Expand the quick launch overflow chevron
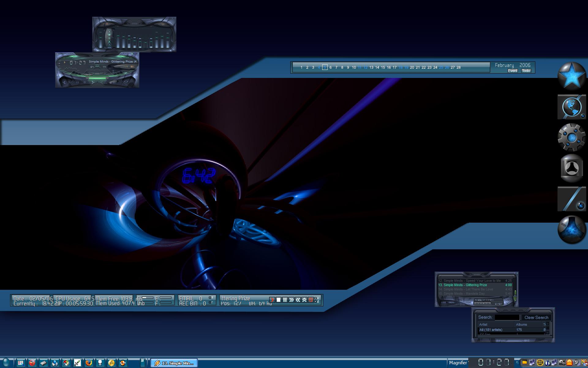588x368 pixels. (142, 361)
